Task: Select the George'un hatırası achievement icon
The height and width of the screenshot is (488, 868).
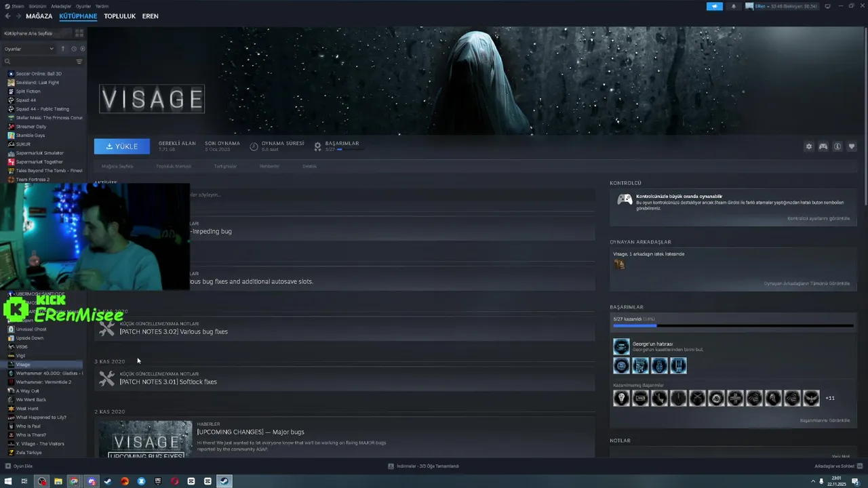Action: [x=621, y=347]
